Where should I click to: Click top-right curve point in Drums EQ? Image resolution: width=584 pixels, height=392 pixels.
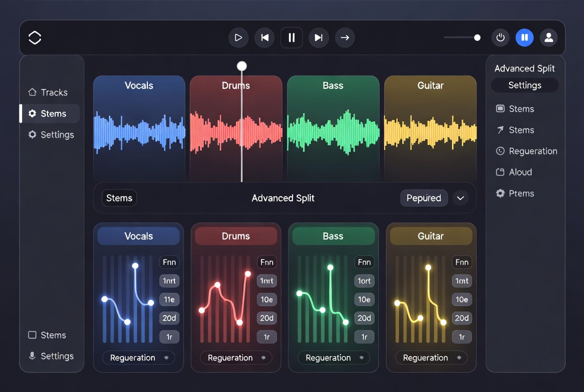(247, 274)
